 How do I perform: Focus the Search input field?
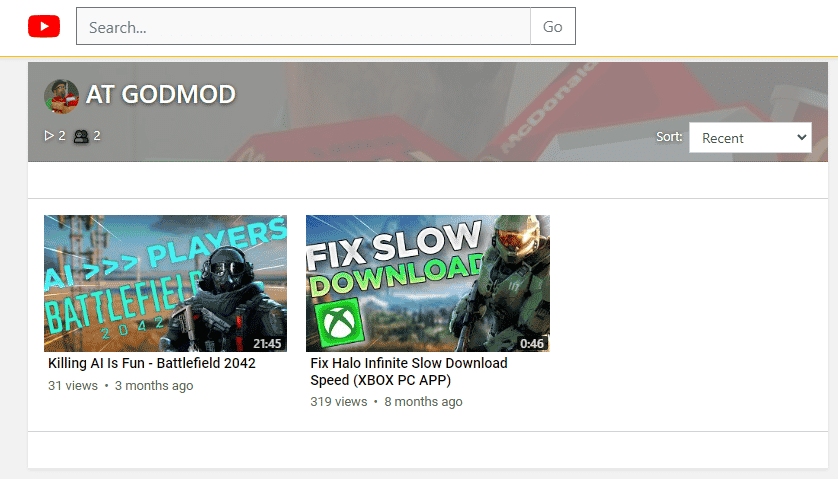point(304,26)
